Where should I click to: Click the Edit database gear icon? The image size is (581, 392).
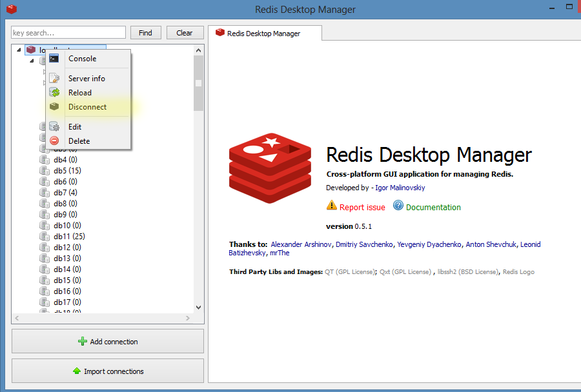click(x=54, y=126)
